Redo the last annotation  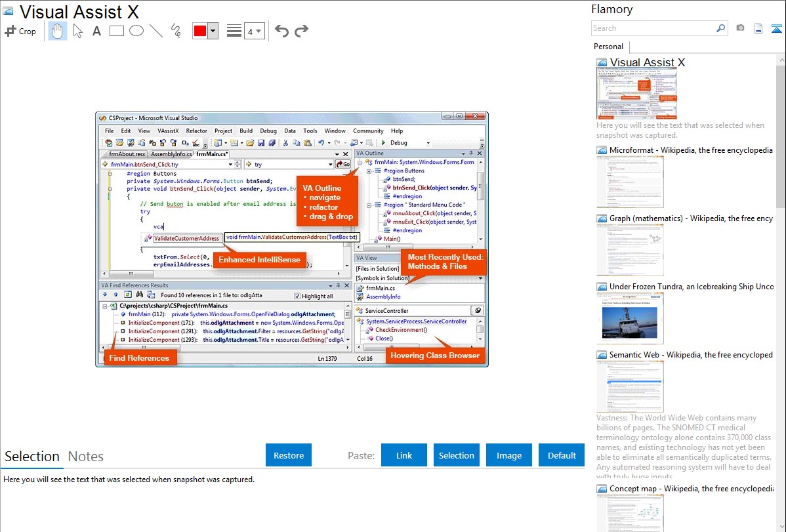(x=301, y=31)
